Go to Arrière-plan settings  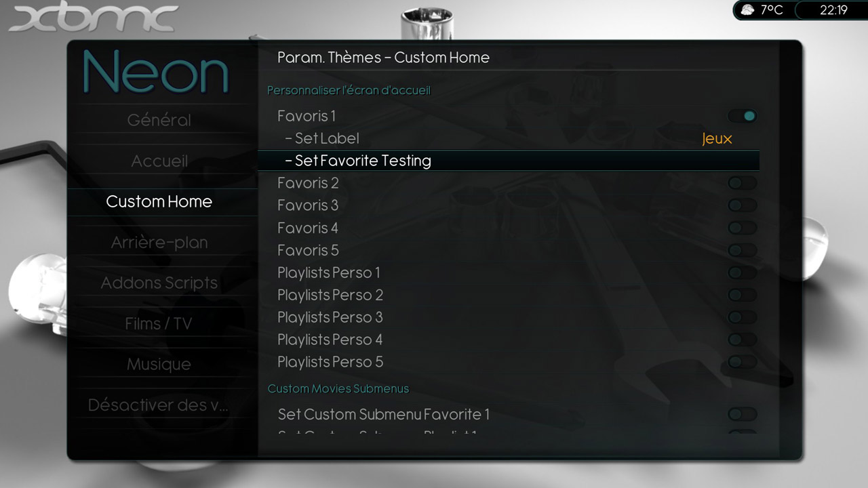[x=159, y=242]
